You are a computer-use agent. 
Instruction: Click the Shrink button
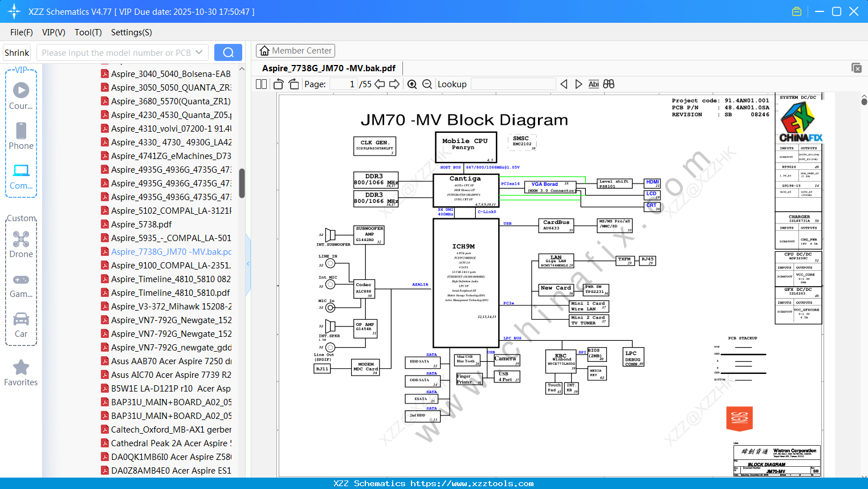(17, 52)
